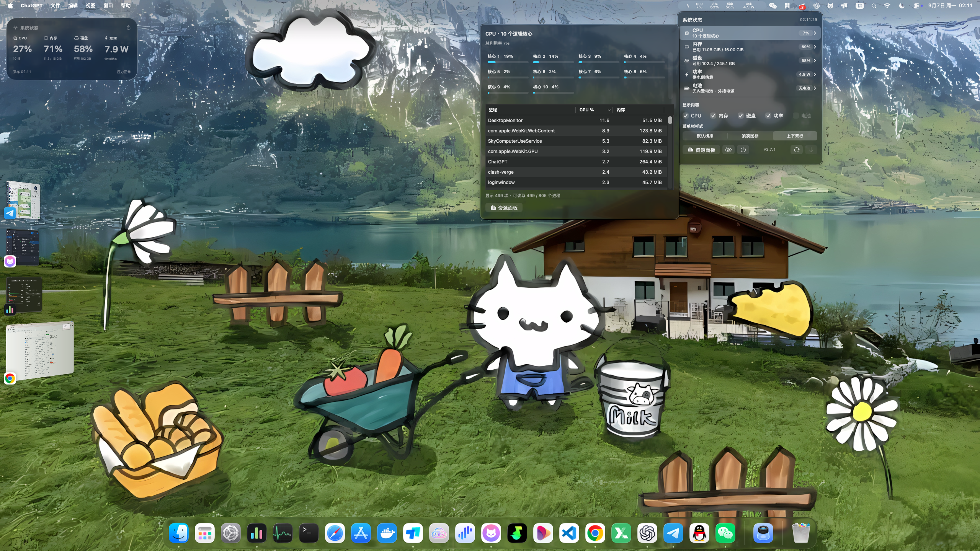Open Visual Studio Code from the dock

click(569, 533)
